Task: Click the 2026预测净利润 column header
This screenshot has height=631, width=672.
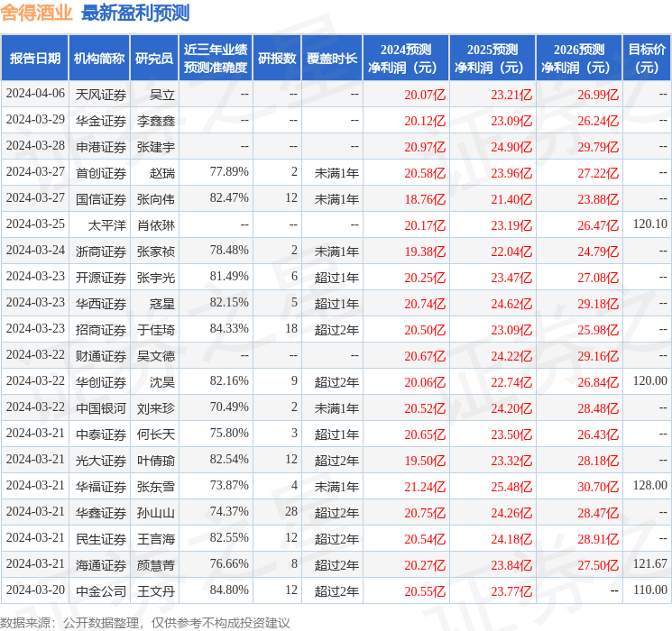Action: tap(579, 59)
